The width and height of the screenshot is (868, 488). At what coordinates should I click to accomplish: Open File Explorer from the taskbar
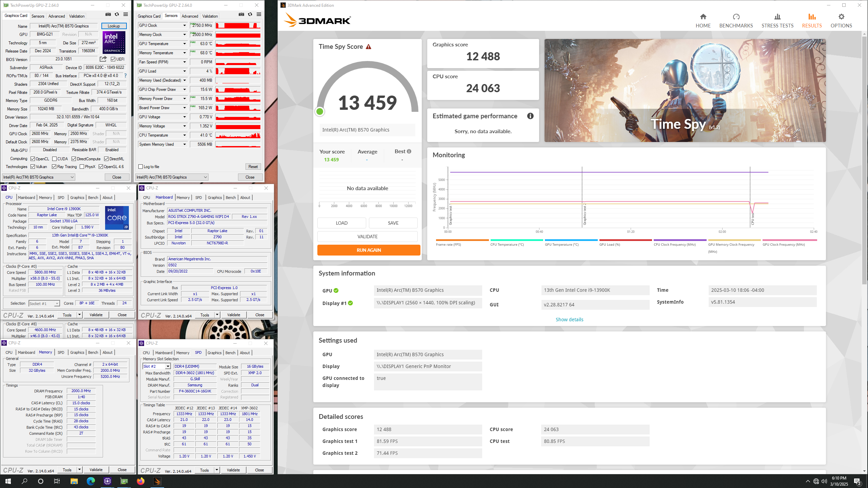(74, 481)
